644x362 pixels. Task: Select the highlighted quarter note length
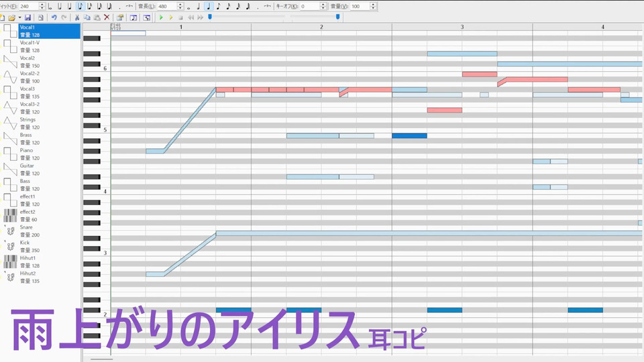tap(209, 6)
